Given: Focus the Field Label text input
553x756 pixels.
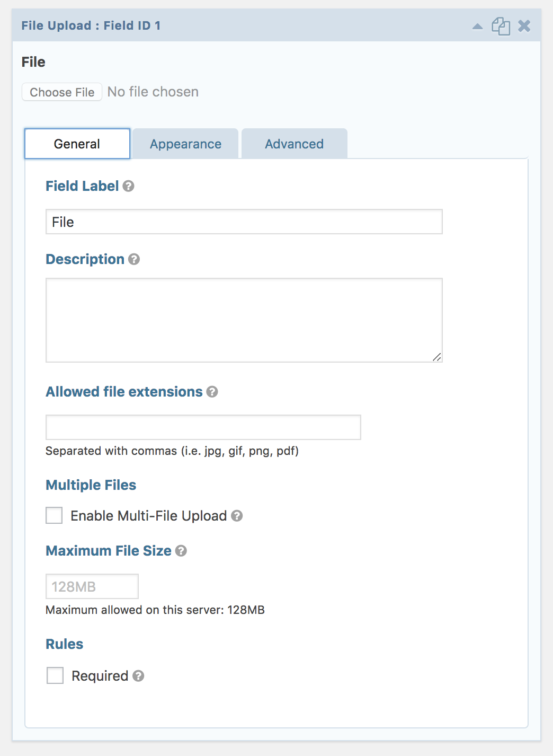Looking at the screenshot, I should pyautogui.click(x=244, y=222).
